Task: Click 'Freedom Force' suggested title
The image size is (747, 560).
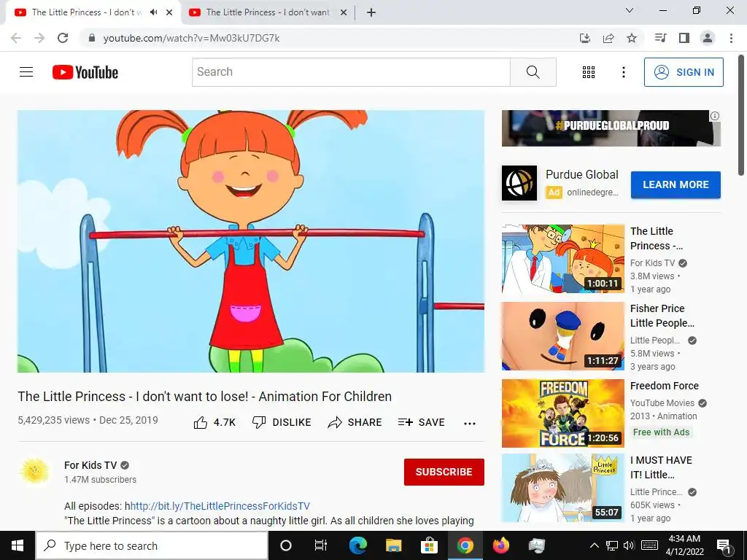Action: [664, 386]
